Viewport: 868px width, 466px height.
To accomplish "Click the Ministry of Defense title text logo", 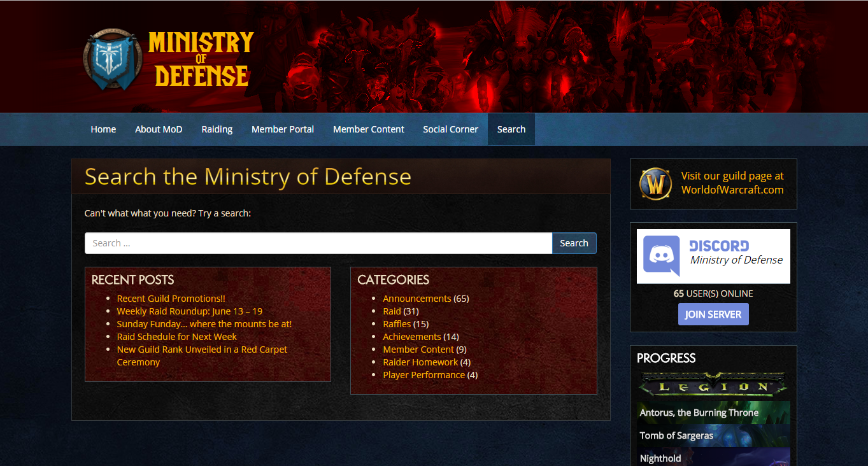I will [x=201, y=59].
